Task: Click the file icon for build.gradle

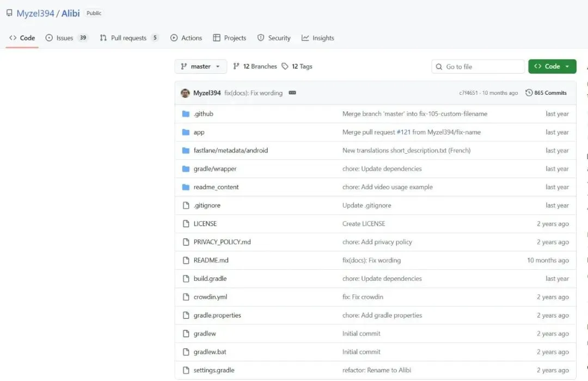Action: (186, 279)
